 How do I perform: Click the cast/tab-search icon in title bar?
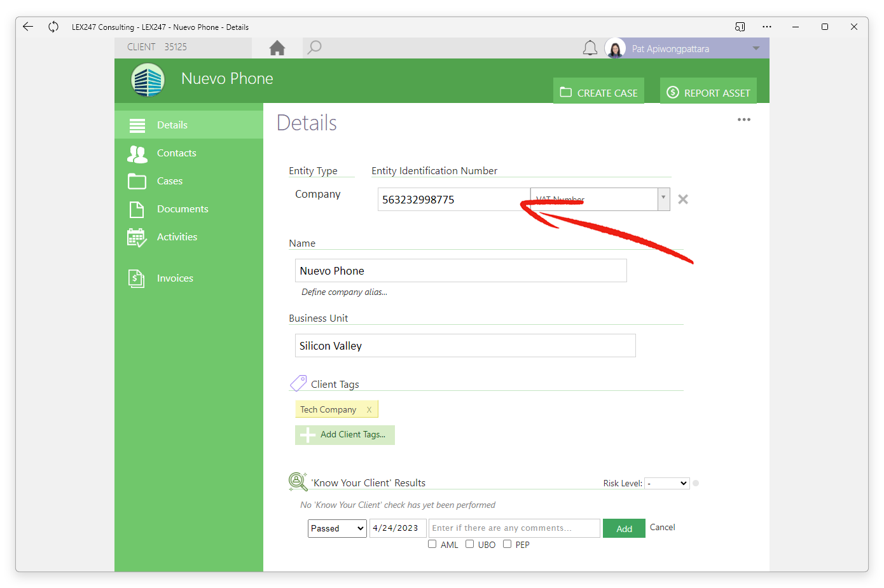point(740,27)
